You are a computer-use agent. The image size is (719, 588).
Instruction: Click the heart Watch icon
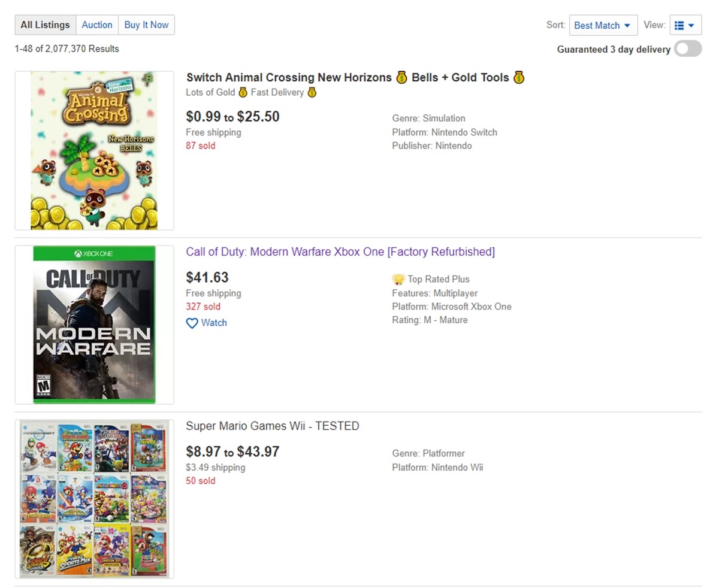(x=192, y=323)
